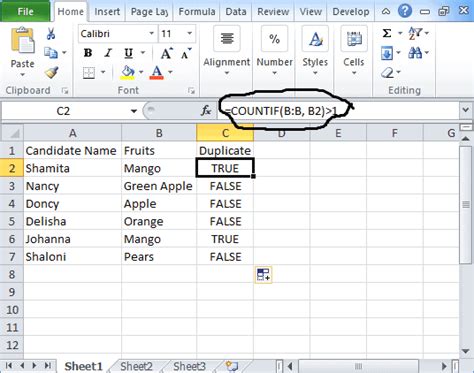The image size is (474, 373).
Task: Minimize the ribbon with caret icon
Action: click(386, 12)
